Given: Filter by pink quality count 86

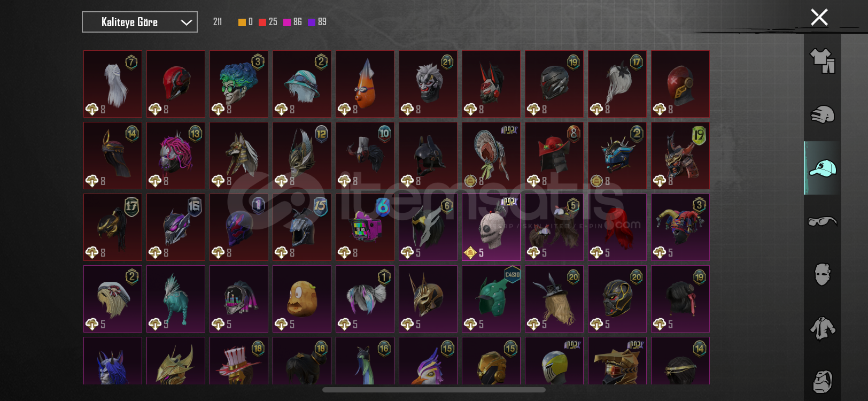Looking at the screenshot, I should (292, 22).
